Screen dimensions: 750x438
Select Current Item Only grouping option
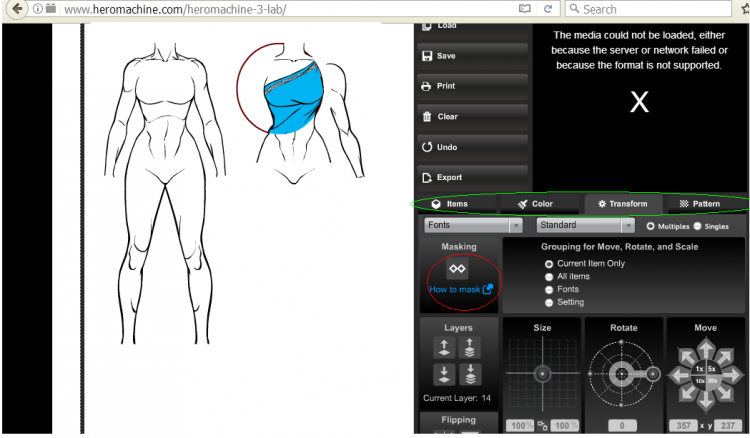point(549,263)
